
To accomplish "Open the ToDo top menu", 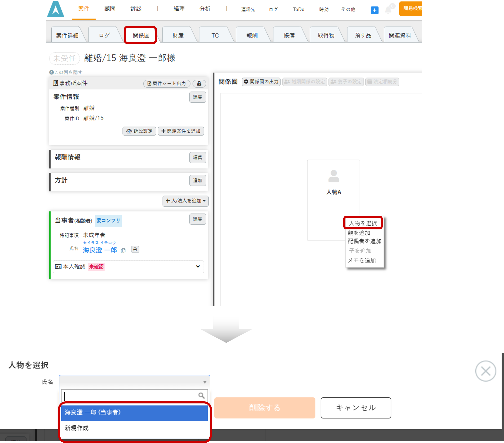I will point(299,9).
